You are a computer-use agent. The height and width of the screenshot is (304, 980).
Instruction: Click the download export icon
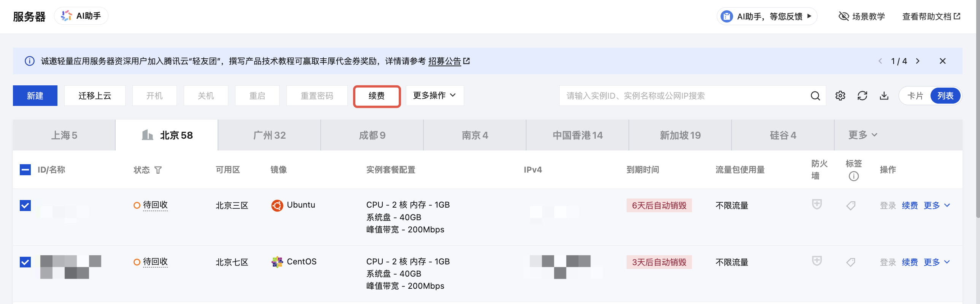pyautogui.click(x=884, y=96)
